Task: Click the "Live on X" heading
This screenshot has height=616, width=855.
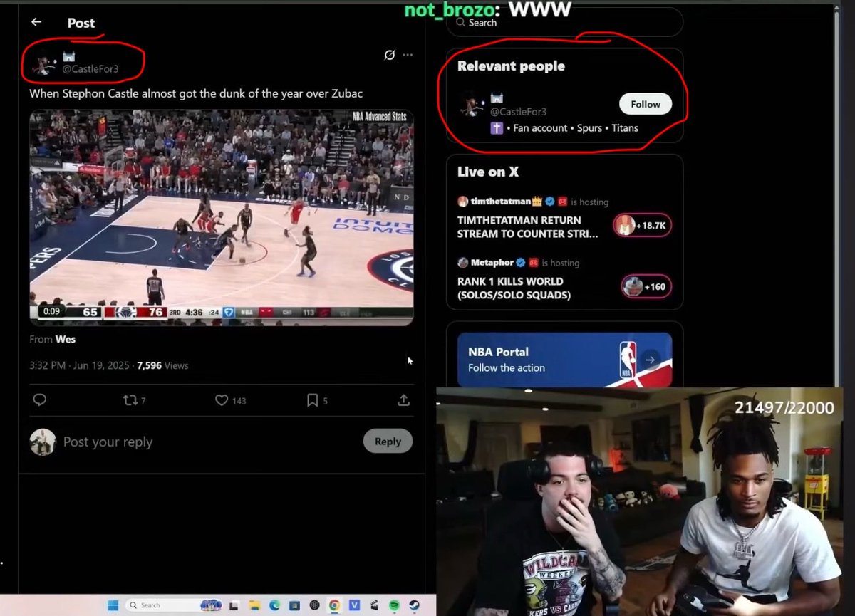Action: pos(488,172)
